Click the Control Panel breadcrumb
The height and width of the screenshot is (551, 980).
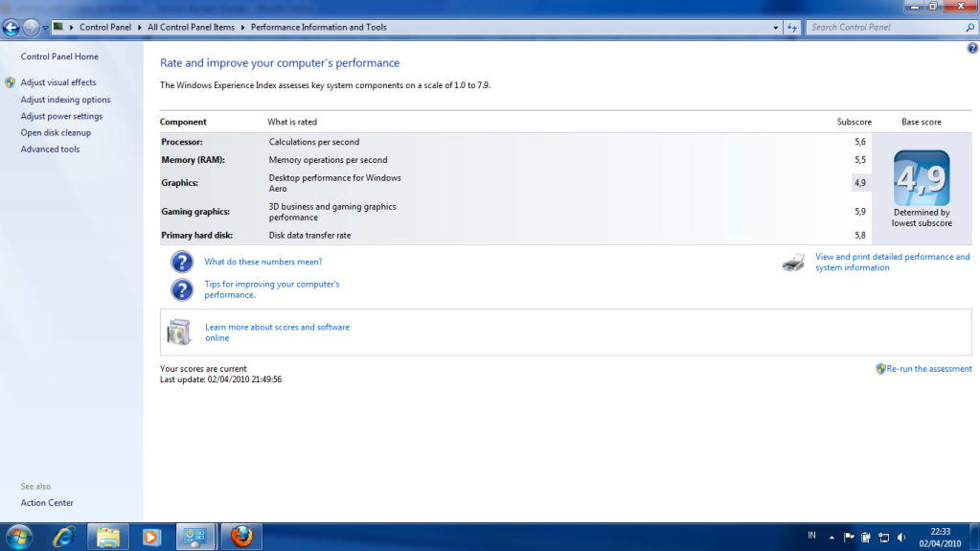105,27
